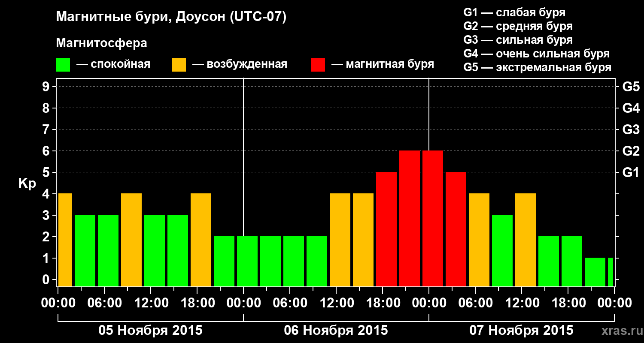Image resolution: width=644 pixels, height=343 pixels.
Task: Click the 'G3 — сильная буря' description line
Action: click(x=518, y=40)
